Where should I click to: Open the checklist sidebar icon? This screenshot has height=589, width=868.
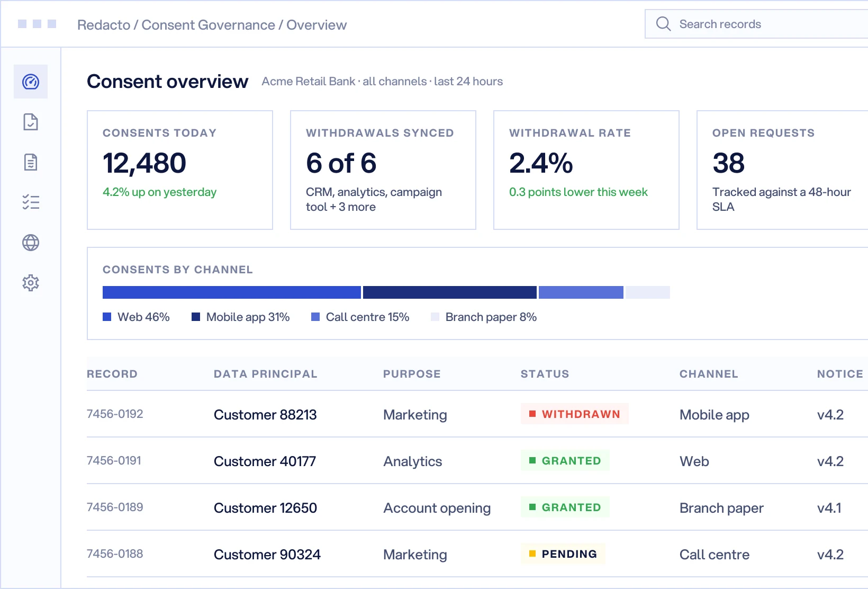point(31,202)
